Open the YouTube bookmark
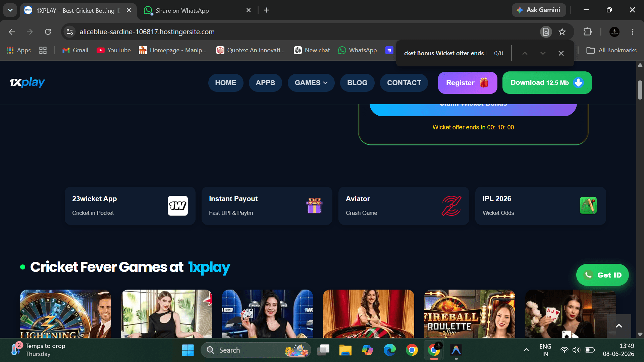The height and width of the screenshot is (362, 644). coord(114,50)
